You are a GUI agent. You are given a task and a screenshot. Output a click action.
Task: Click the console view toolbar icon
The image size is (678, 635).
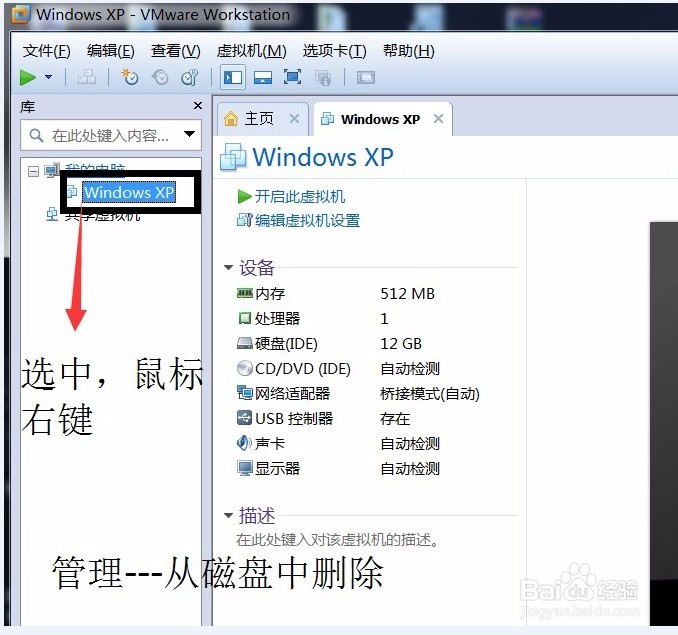[x=366, y=78]
